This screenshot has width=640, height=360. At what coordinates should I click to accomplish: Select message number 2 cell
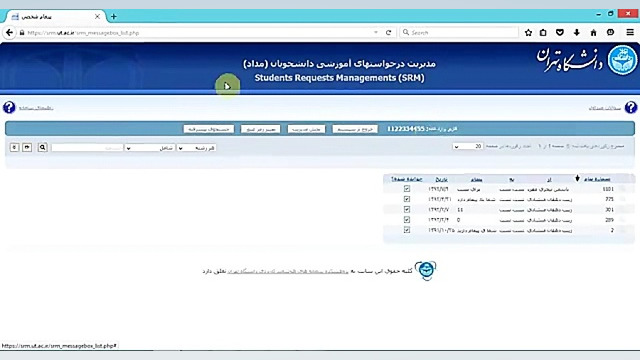coord(612,230)
